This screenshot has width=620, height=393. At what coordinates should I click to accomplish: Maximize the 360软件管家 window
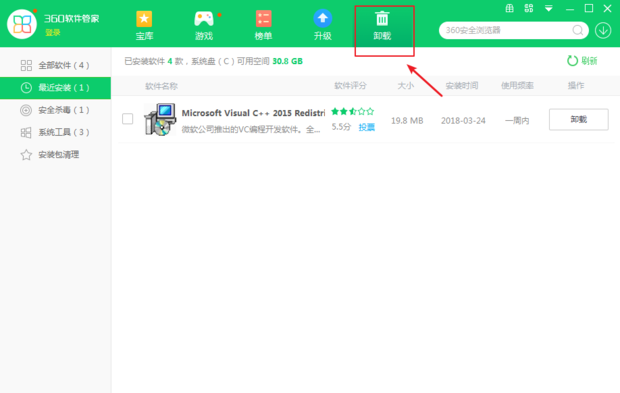point(589,8)
